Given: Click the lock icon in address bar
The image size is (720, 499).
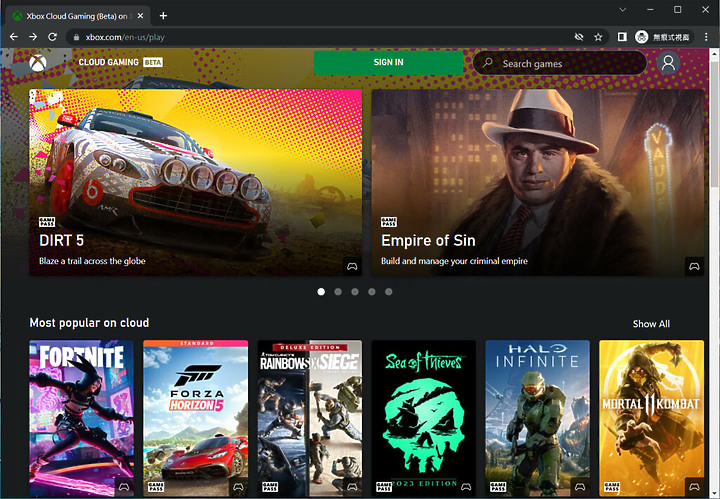Looking at the screenshot, I should pyautogui.click(x=76, y=37).
